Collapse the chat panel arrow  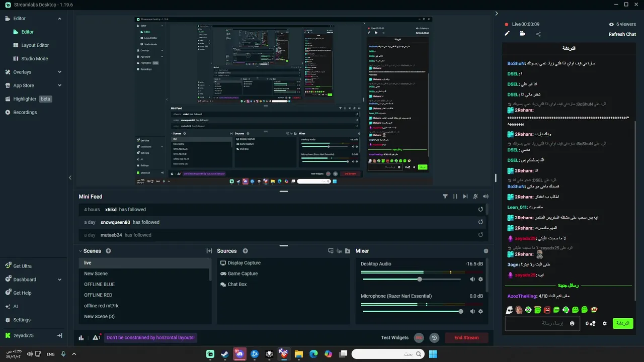(x=496, y=14)
